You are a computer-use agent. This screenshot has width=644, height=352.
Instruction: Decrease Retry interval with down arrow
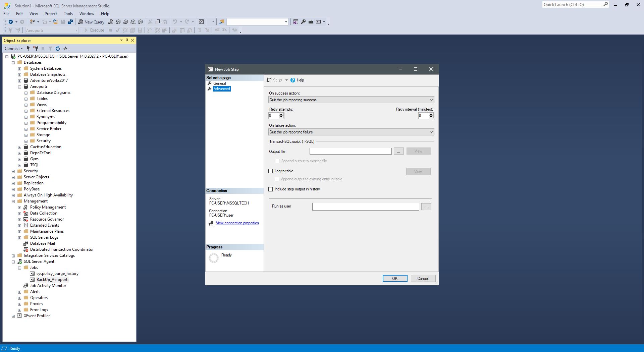point(431,117)
